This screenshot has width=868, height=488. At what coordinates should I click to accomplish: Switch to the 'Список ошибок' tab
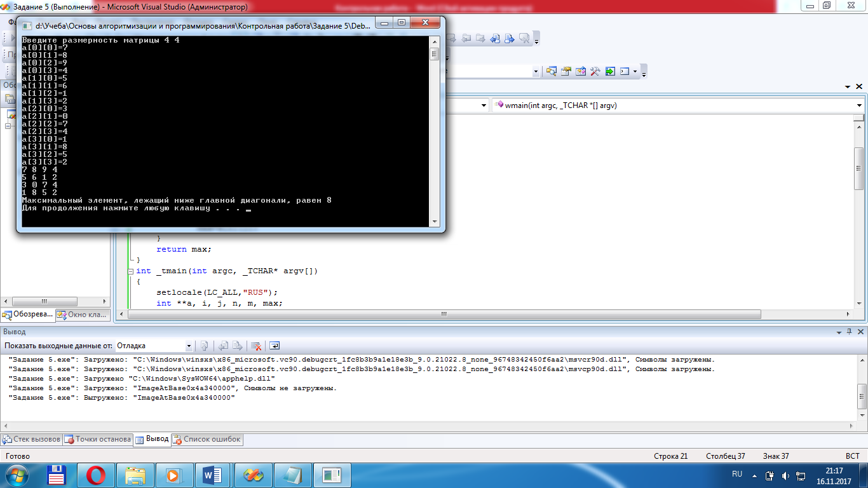(x=207, y=439)
